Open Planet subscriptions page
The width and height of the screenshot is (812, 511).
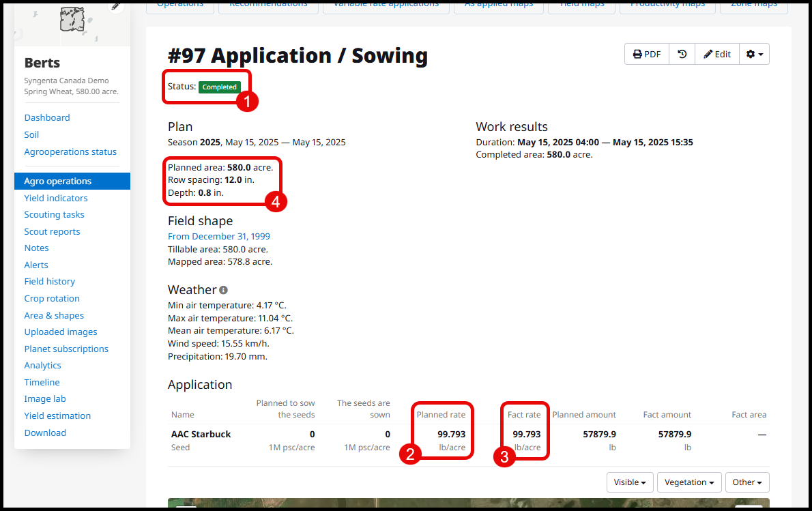click(66, 349)
